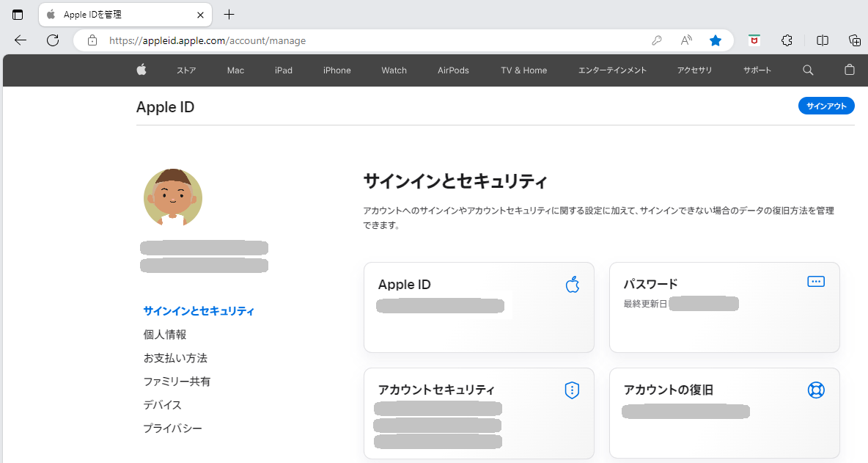Open お支払い方法 in the sidebar
The image size is (868, 463).
point(175,358)
